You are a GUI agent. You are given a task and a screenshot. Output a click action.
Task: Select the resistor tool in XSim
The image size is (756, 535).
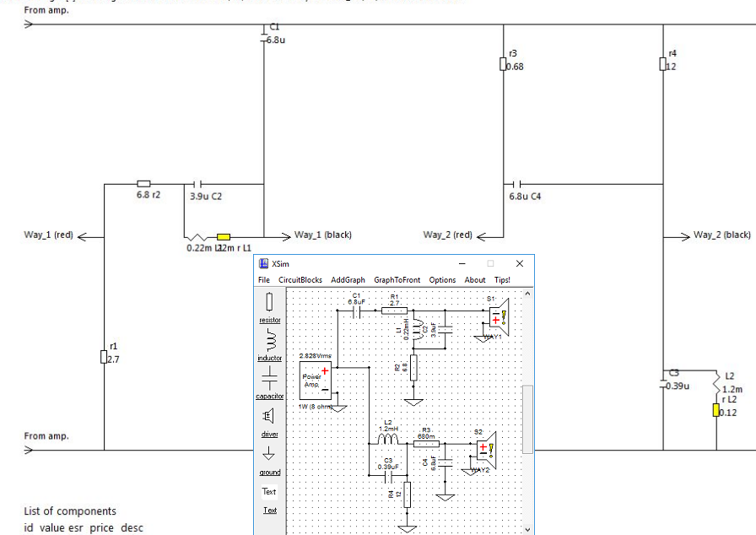[x=269, y=307]
